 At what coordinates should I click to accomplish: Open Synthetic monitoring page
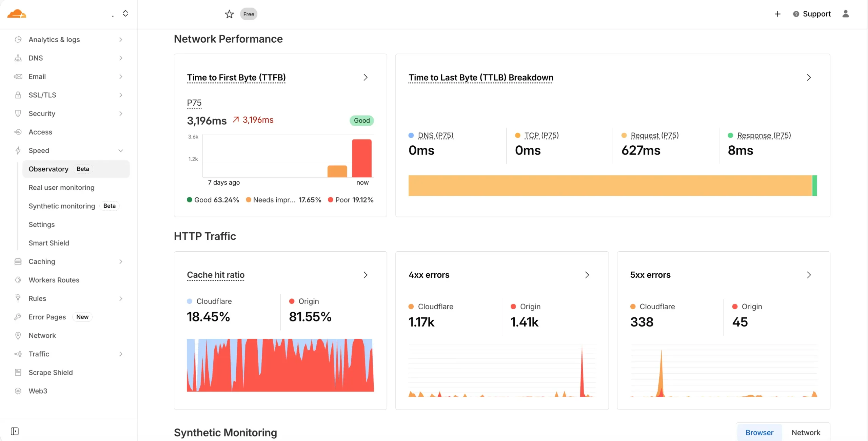point(62,206)
